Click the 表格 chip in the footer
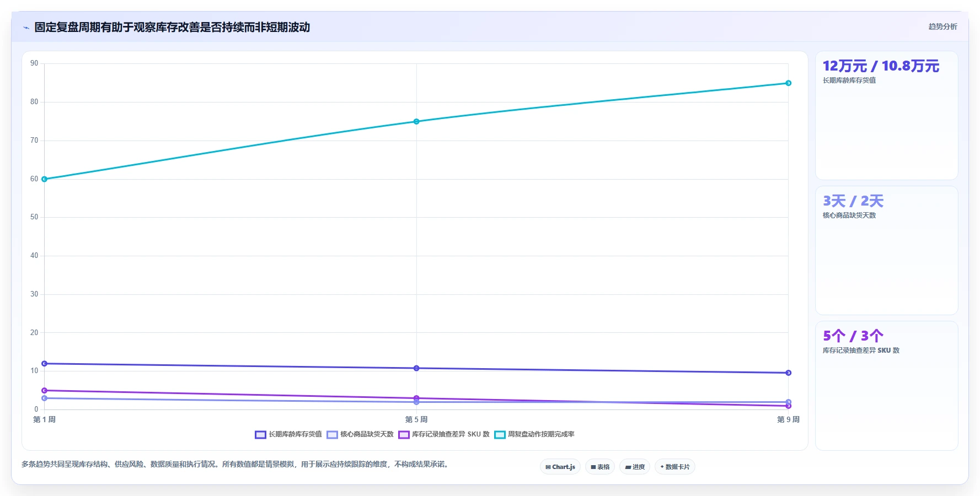 (600, 467)
